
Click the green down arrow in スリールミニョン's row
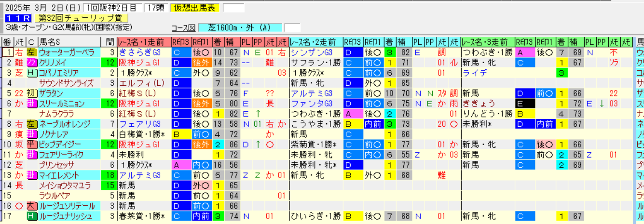602,104
